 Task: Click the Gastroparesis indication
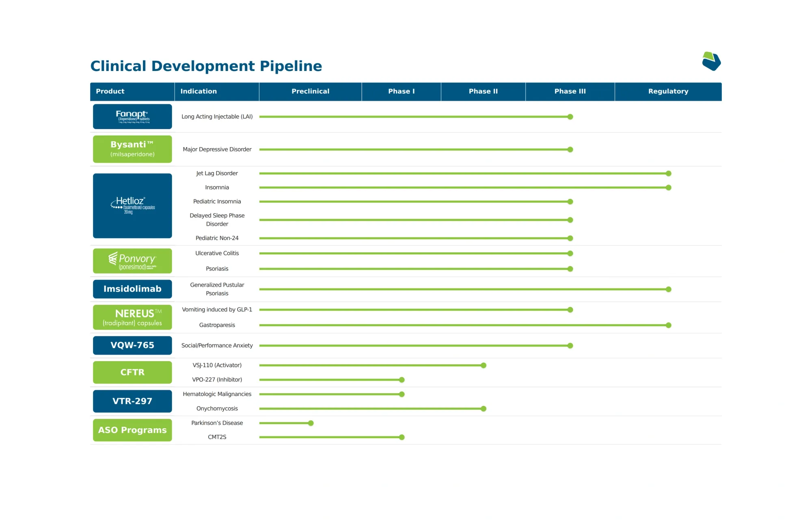[217, 325]
